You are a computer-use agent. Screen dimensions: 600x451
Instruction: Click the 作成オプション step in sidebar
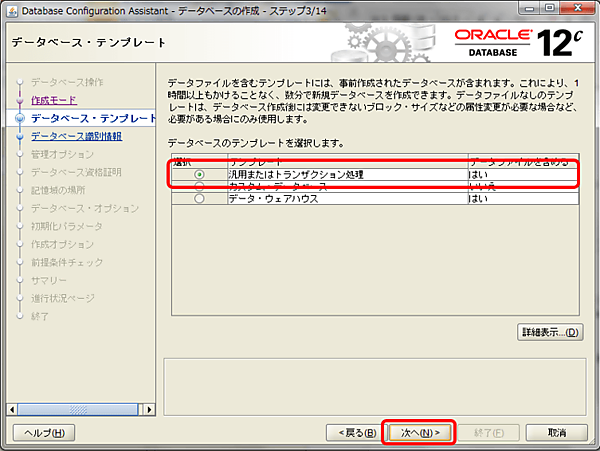(62, 244)
